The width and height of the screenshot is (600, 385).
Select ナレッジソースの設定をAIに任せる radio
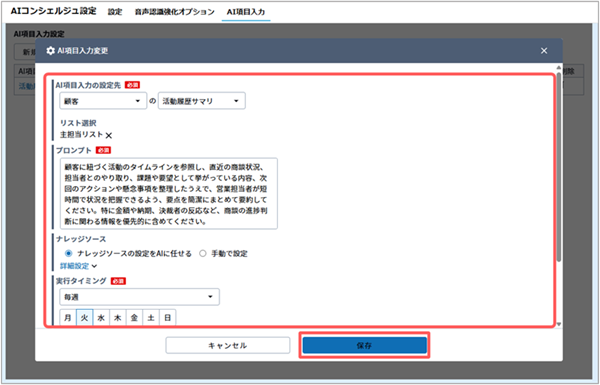(68, 253)
